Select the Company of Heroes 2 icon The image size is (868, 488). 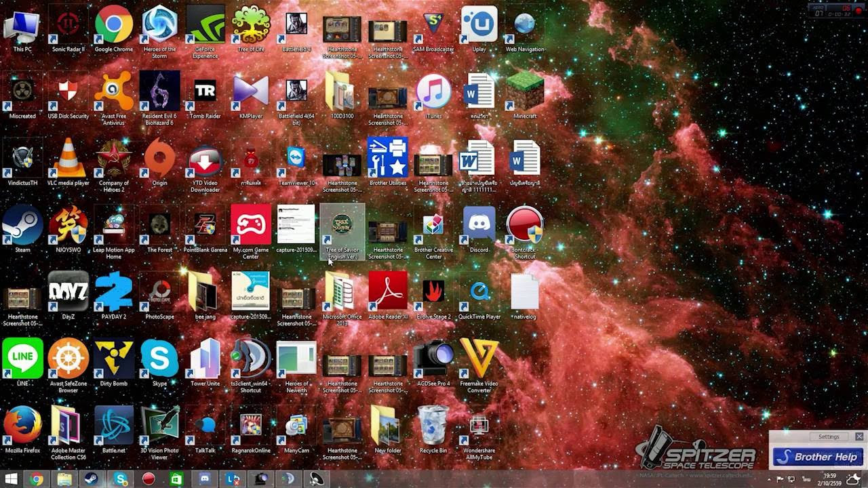click(x=113, y=158)
